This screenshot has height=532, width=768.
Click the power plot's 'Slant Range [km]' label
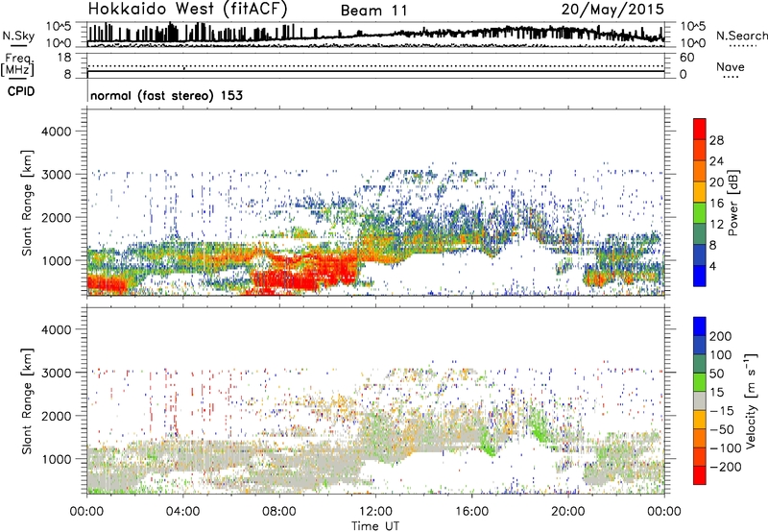[27, 203]
